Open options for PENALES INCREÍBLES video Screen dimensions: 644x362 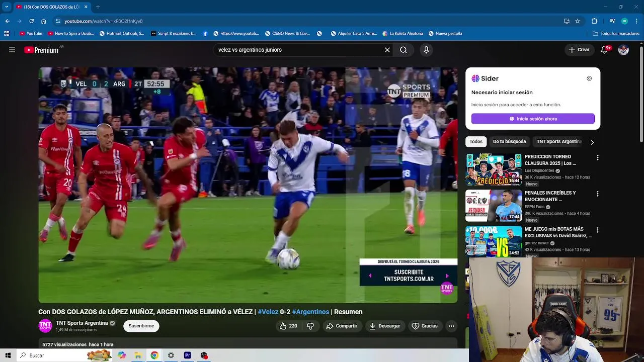[597, 194]
